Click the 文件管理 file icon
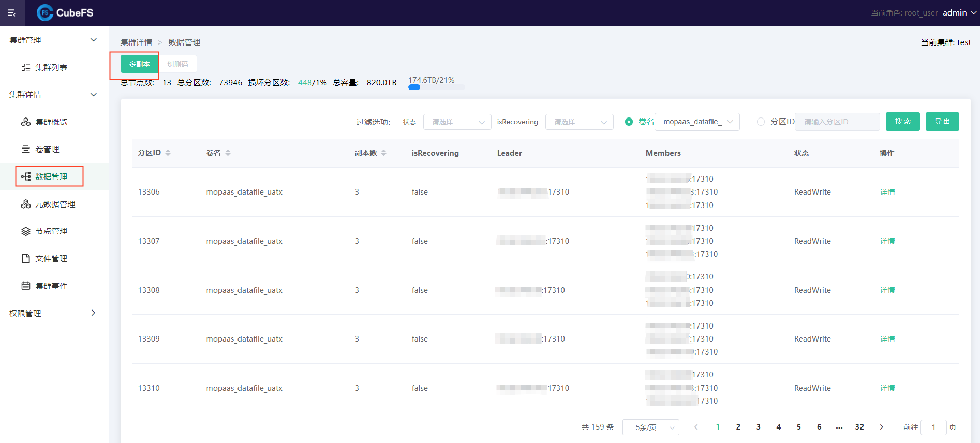Image resolution: width=980 pixels, height=443 pixels. click(x=26, y=258)
